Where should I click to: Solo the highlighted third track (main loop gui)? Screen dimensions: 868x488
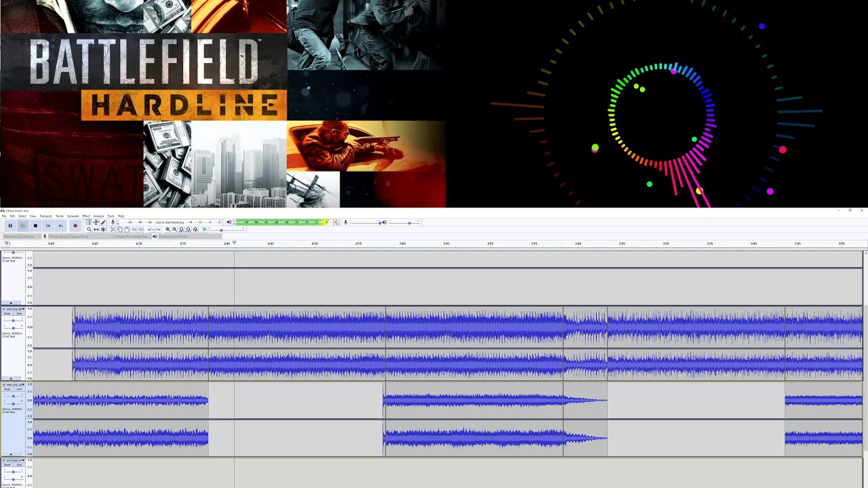tap(19, 389)
